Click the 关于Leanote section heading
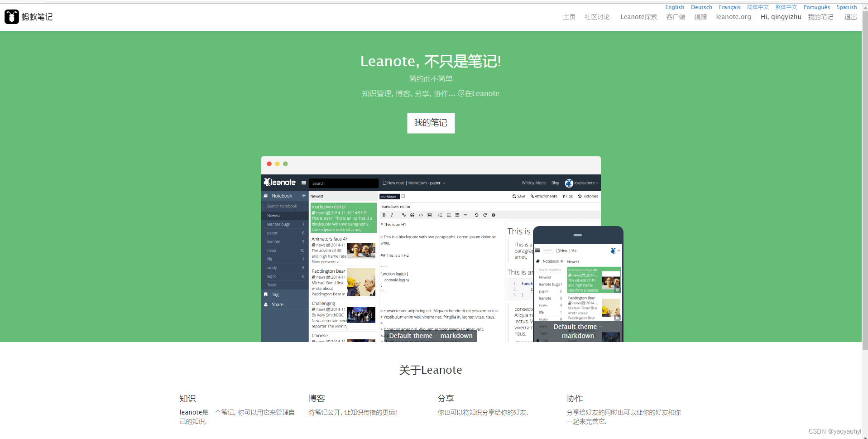Image resolution: width=868 pixels, height=439 pixels. [x=431, y=370]
